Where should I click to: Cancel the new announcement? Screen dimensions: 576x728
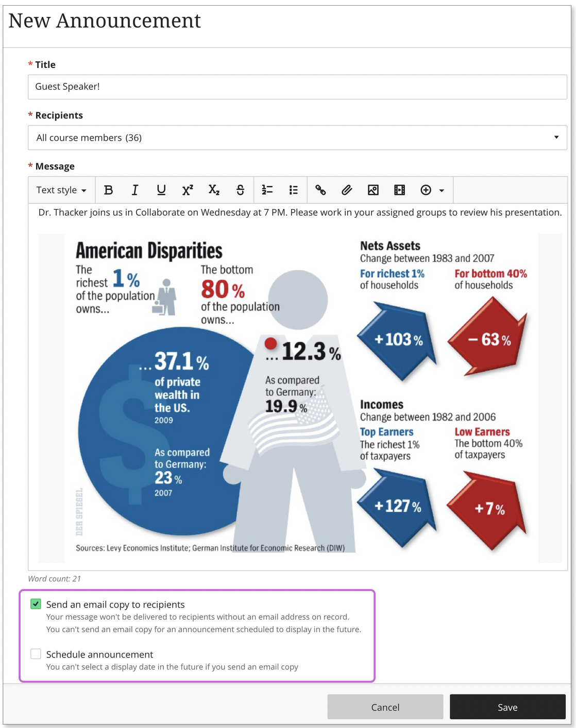tap(385, 707)
